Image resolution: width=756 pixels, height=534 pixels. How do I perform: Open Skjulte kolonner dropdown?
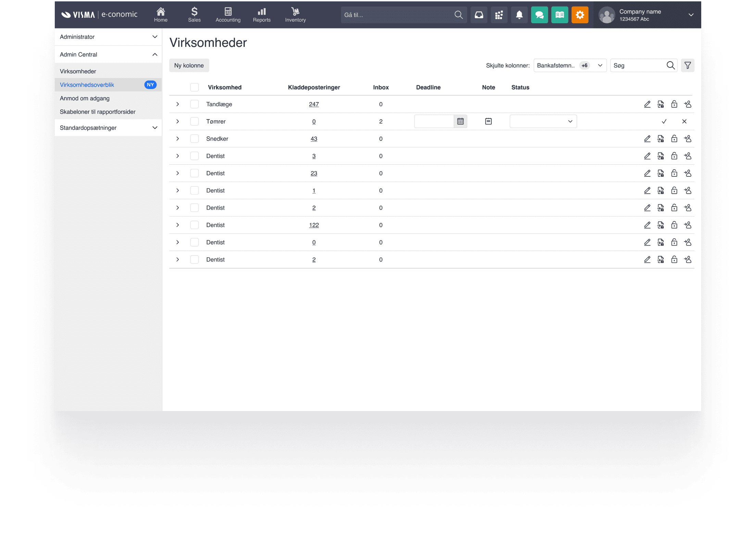tap(570, 65)
